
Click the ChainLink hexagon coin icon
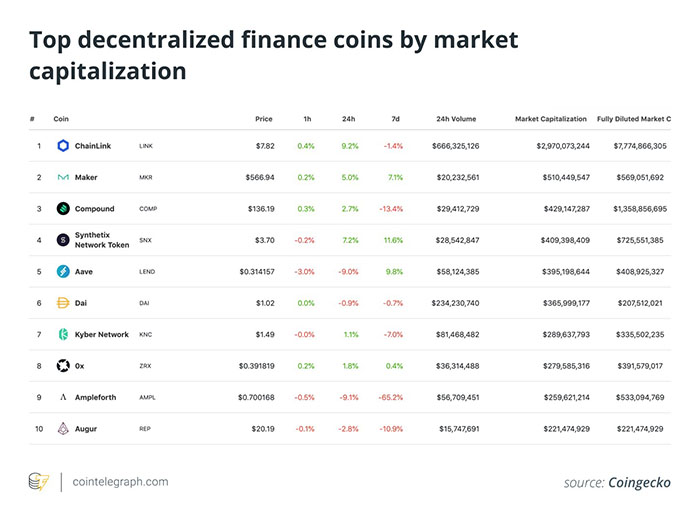[x=62, y=146]
